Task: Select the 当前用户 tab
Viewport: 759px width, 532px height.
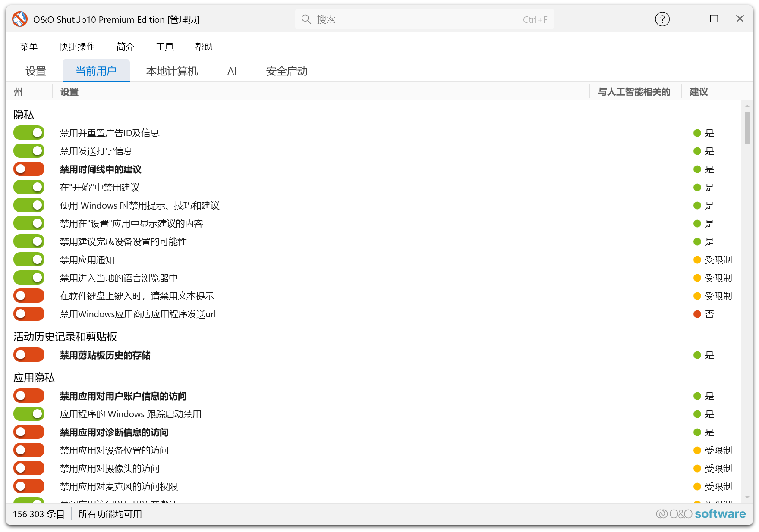Action: coord(96,71)
